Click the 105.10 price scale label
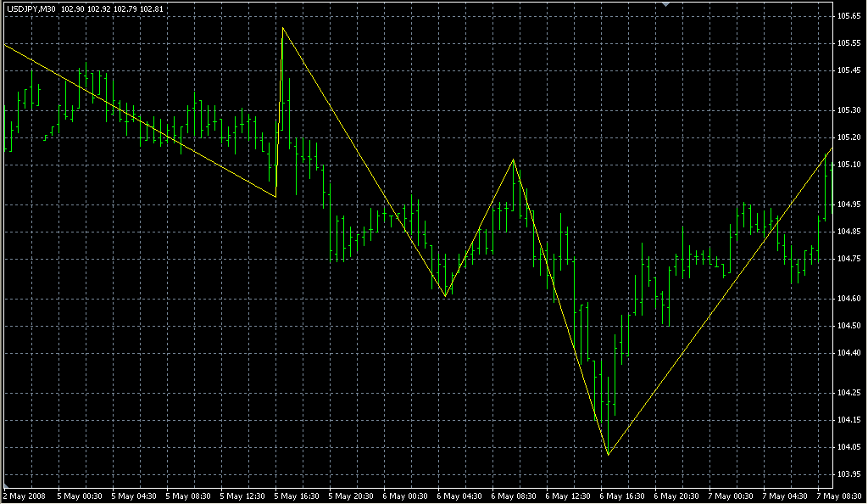868x504 pixels. click(x=849, y=165)
